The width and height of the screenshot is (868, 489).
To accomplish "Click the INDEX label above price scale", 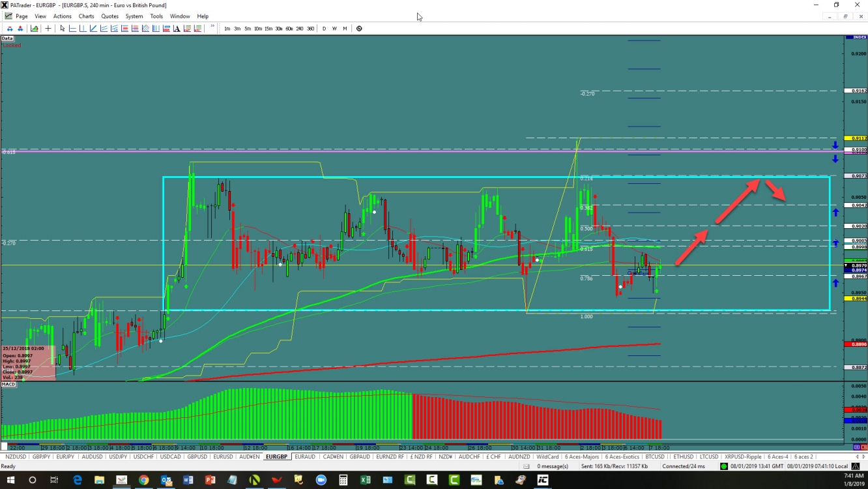I will [x=854, y=38].
